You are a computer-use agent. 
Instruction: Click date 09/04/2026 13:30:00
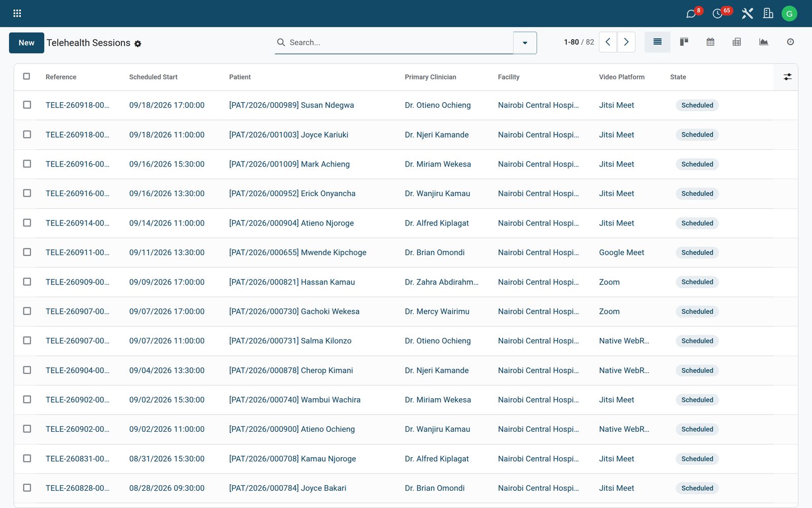(x=167, y=370)
